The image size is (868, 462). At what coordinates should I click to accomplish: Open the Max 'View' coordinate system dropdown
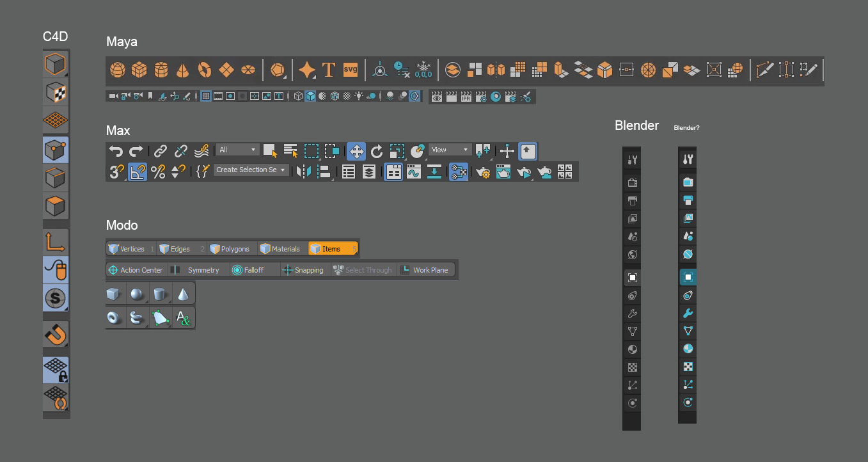(450, 149)
